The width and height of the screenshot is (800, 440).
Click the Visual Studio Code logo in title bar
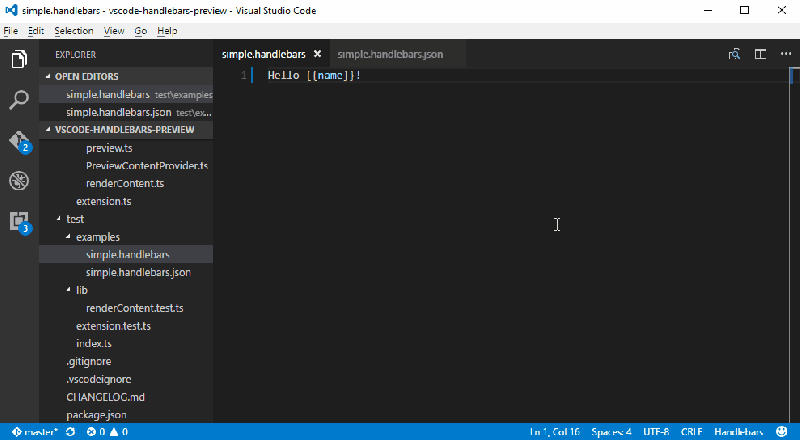tap(11, 10)
